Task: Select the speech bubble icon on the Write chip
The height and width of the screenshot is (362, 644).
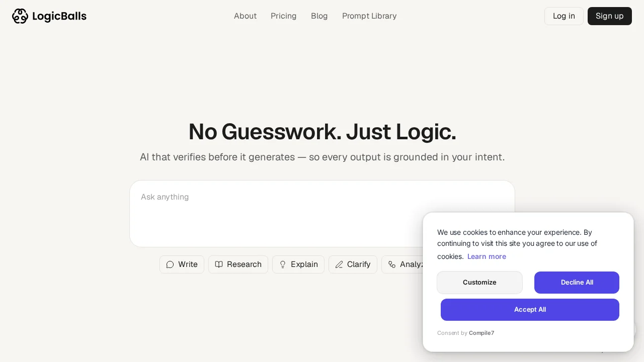Action: pyautogui.click(x=170, y=264)
